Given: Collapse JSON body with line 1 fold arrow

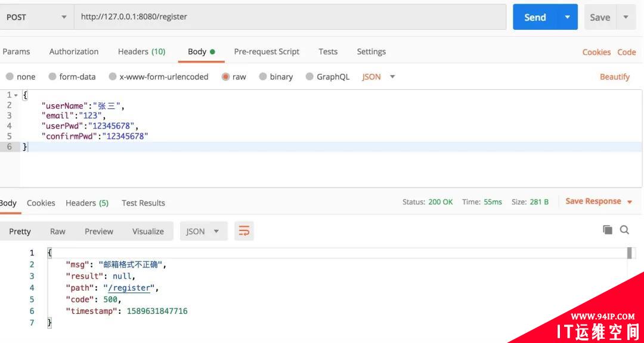Looking at the screenshot, I should coord(16,95).
